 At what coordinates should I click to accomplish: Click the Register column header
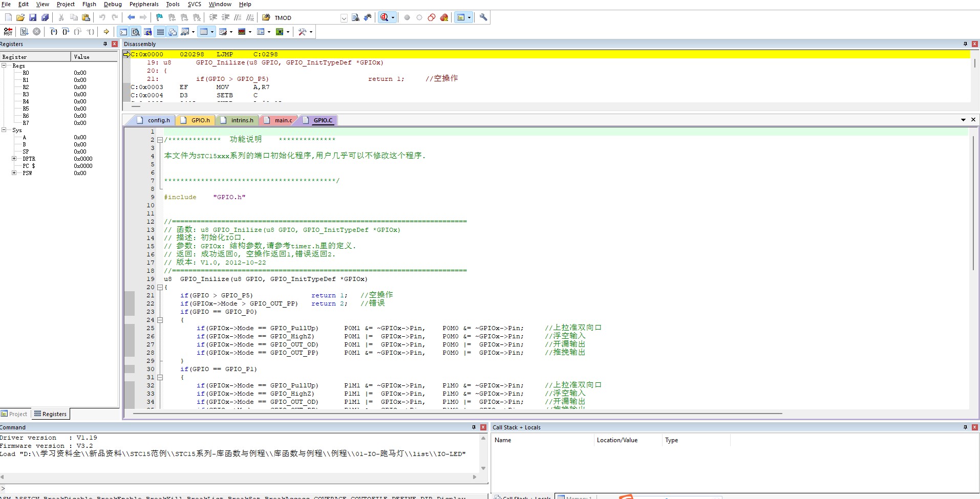35,57
